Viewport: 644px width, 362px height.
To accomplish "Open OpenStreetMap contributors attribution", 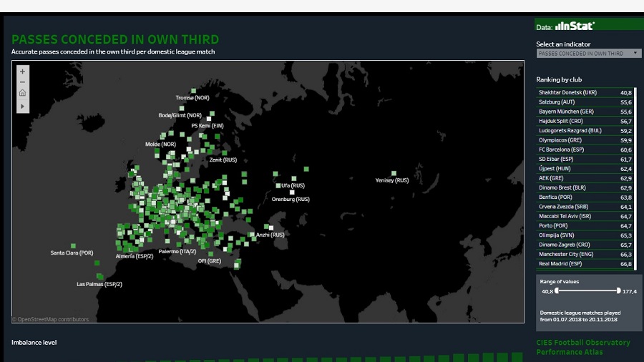I will pyautogui.click(x=50, y=319).
